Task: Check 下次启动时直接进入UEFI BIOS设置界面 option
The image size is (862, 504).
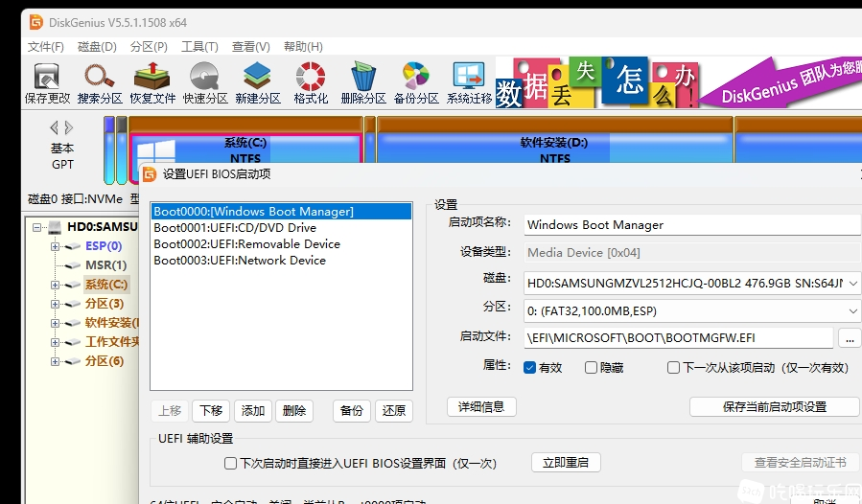Action: [231, 464]
